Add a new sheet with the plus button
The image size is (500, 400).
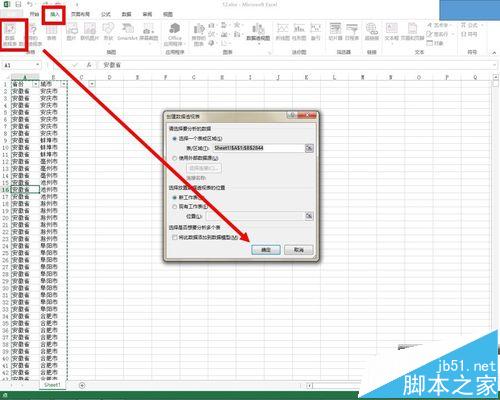[x=82, y=385]
